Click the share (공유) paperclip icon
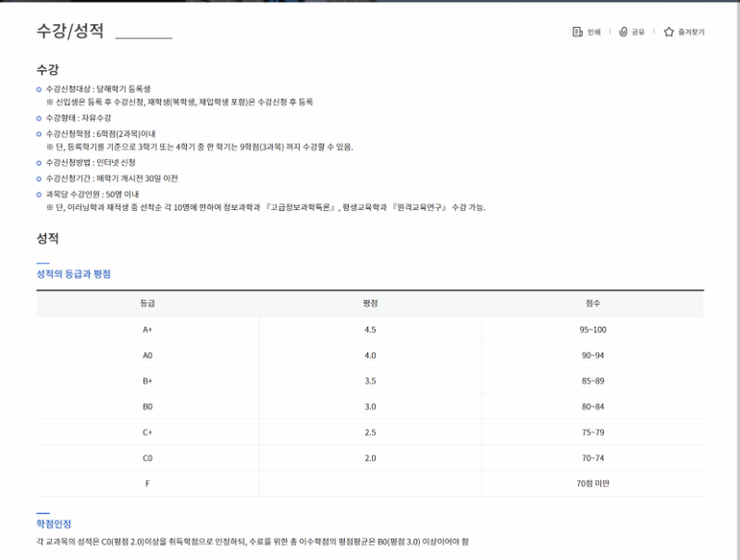This screenshot has width=740, height=560. tap(623, 32)
